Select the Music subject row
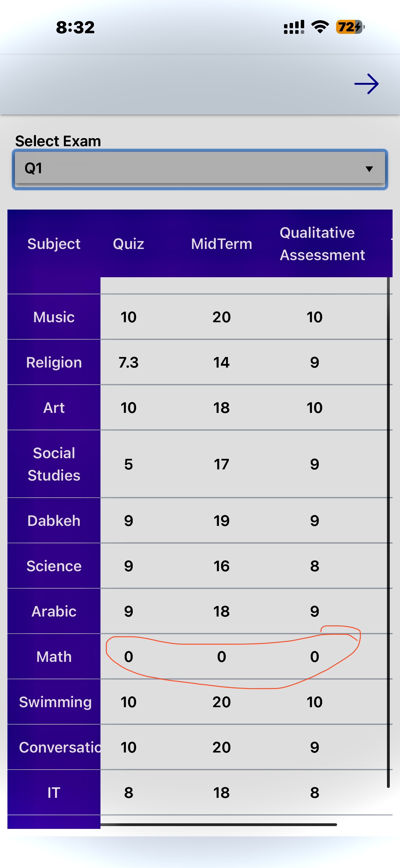 point(54,317)
